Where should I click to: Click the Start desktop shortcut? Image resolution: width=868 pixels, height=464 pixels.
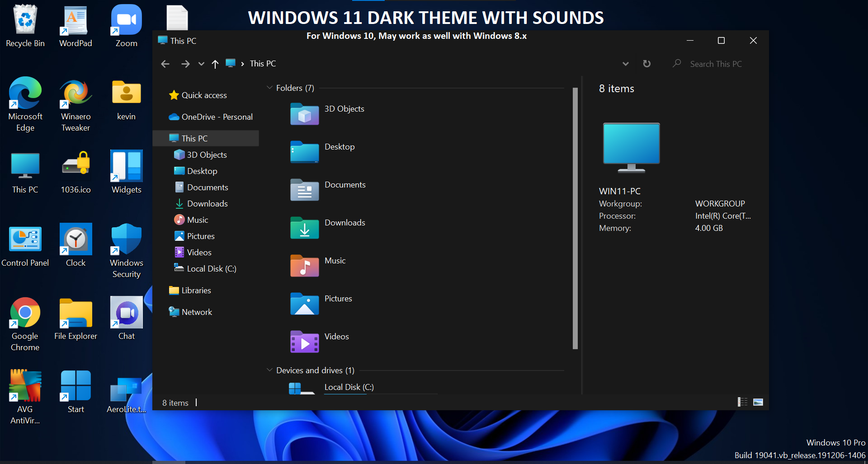(x=75, y=392)
